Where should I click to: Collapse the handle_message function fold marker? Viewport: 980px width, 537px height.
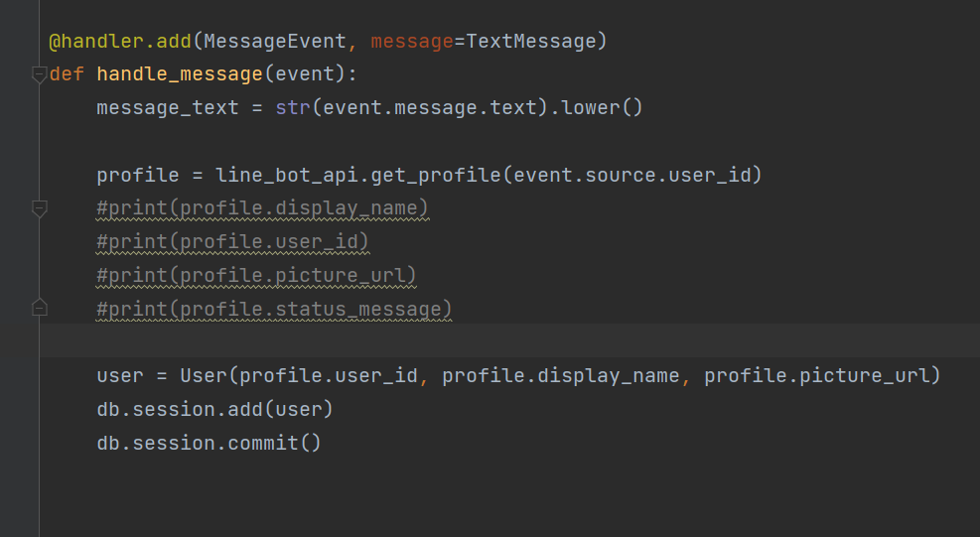tap(39, 74)
